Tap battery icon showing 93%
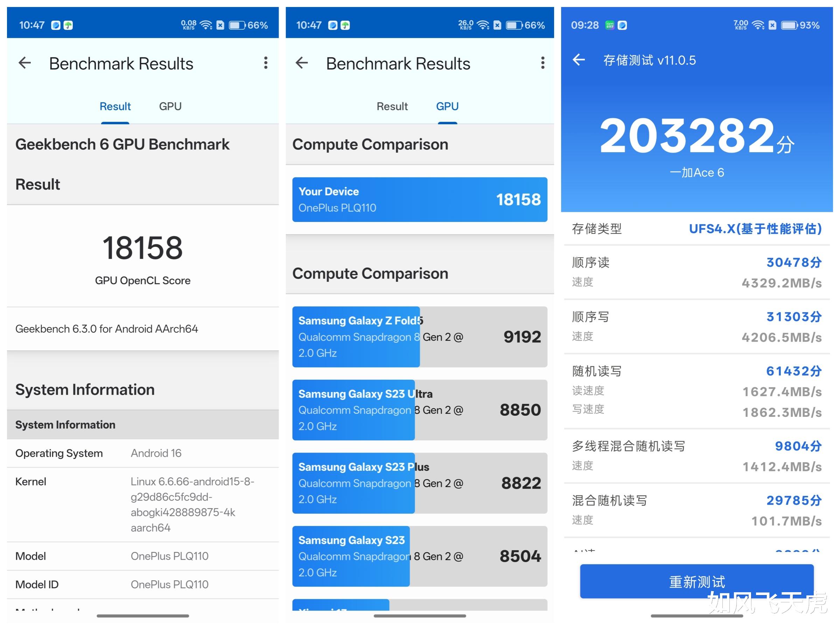Screen dimensions: 840x630 [789, 26]
